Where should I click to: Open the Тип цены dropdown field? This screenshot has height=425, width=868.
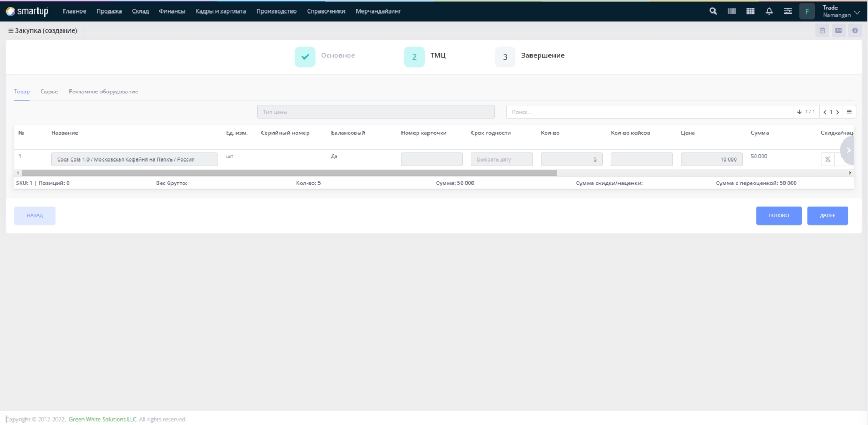coord(375,112)
